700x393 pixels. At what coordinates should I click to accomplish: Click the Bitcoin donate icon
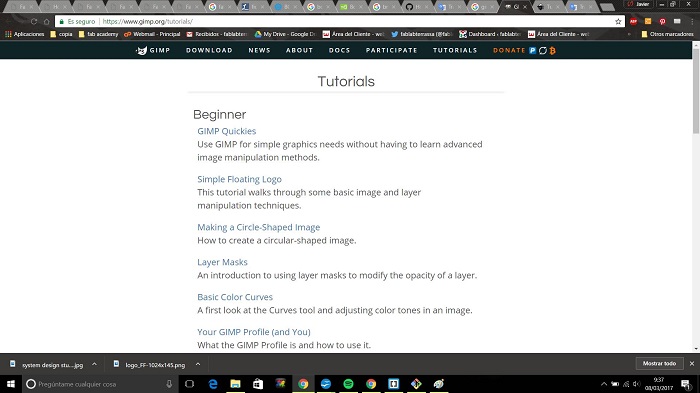click(553, 50)
